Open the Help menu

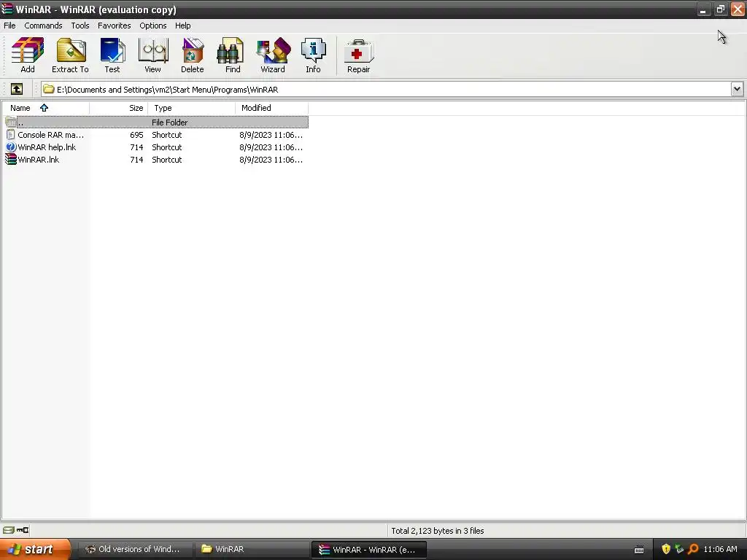182,26
